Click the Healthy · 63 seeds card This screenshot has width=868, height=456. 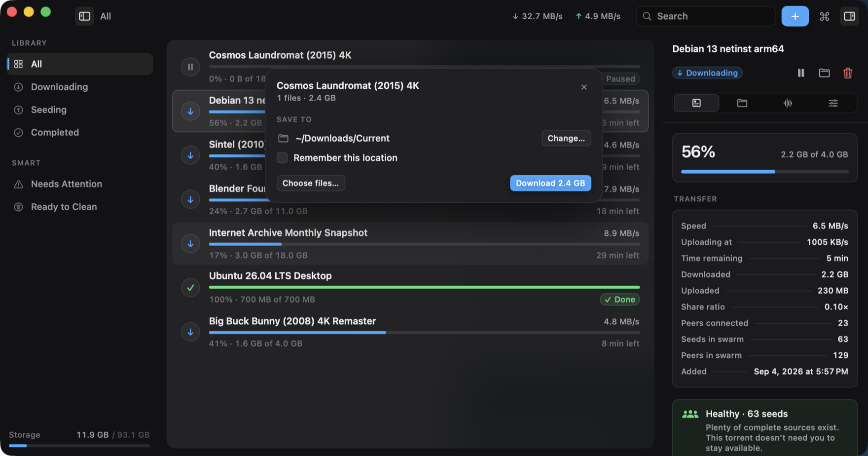pos(764,428)
